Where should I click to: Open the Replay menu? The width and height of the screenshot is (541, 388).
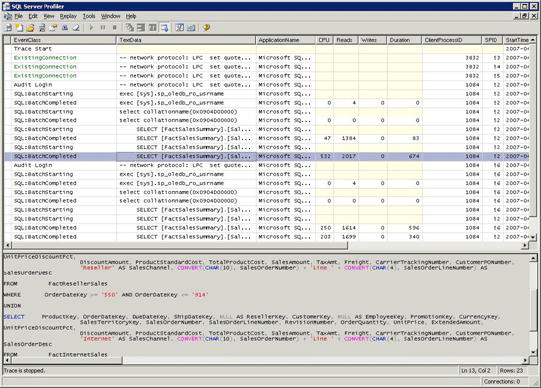point(68,16)
